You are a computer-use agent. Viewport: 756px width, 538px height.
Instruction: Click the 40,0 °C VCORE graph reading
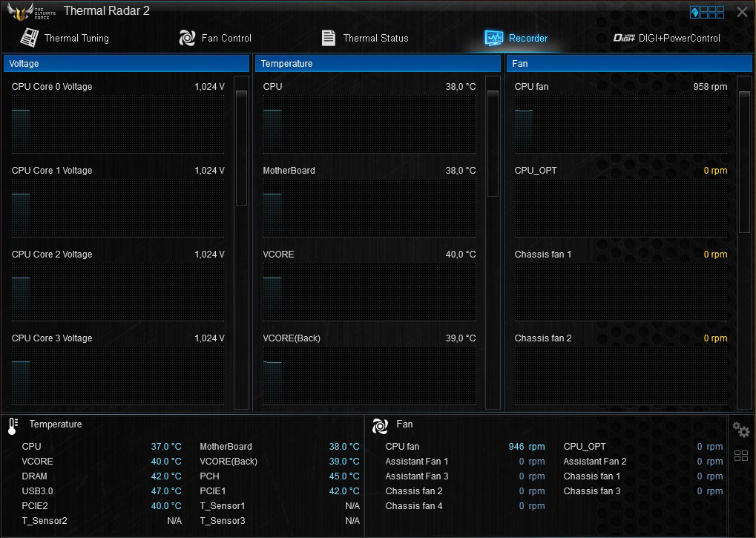point(461,255)
